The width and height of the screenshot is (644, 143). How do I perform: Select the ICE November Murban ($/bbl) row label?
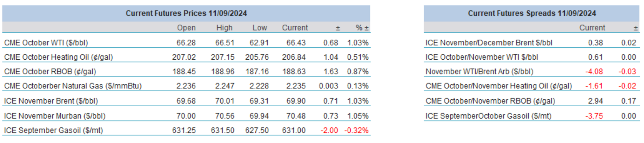[x=55, y=116]
